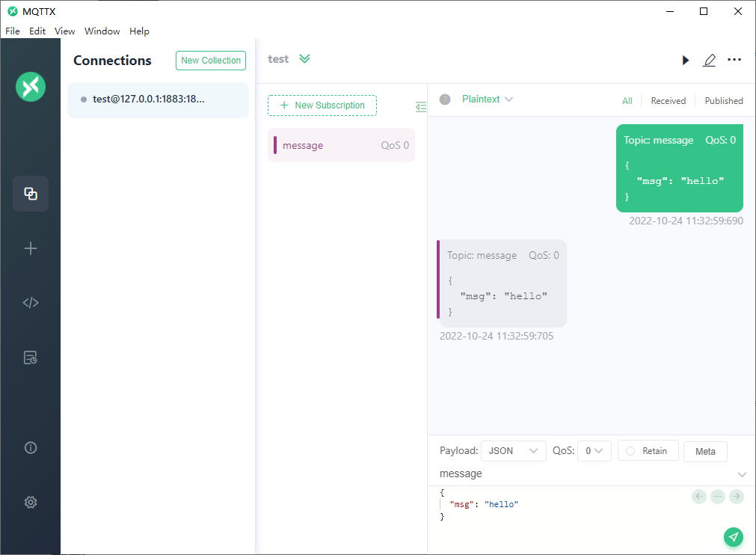The height and width of the screenshot is (555, 756).
Task: Open the Script page code icon
Action: 31,303
